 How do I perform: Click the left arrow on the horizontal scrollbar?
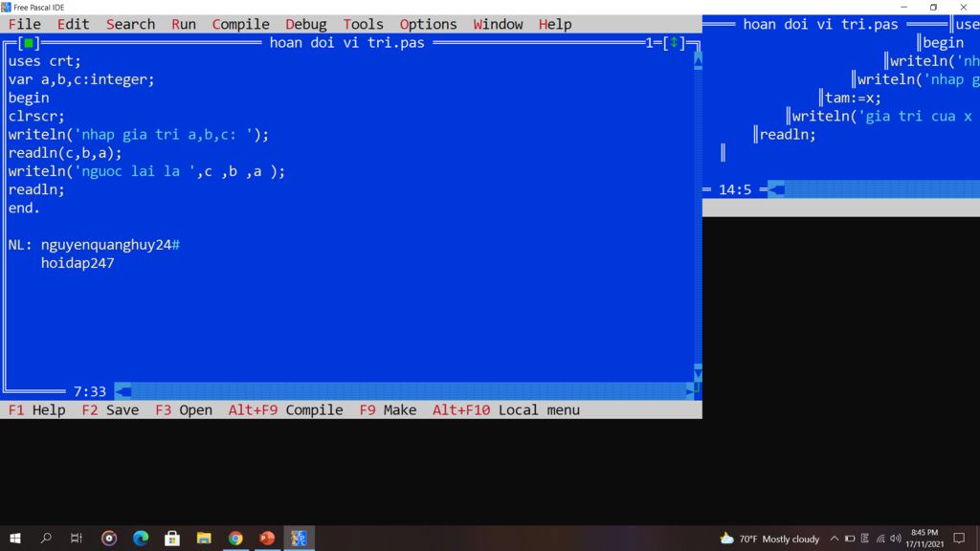pyautogui.click(x=123, y=391)
